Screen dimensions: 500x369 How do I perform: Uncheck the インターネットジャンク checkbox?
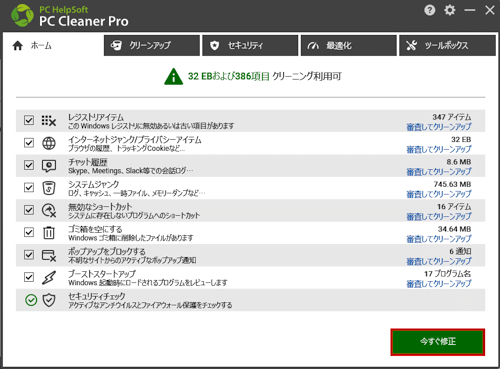coord(29,143)
